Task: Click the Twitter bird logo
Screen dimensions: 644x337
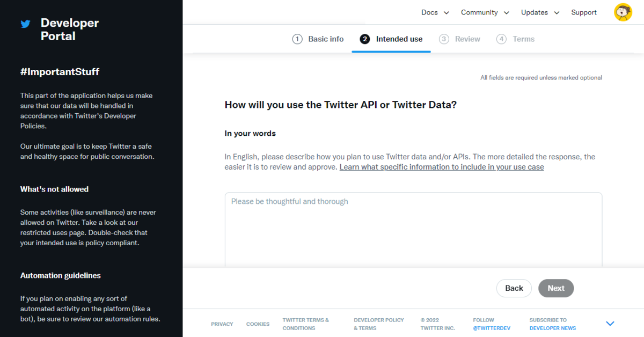Action: pyautogui.click(x=25, y=24)
